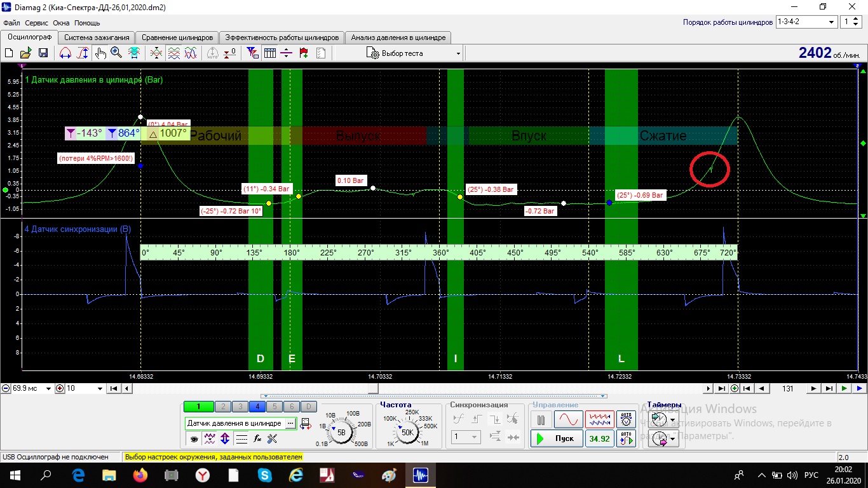
Task: Click the fx math function icon
Action: [257, 438]
